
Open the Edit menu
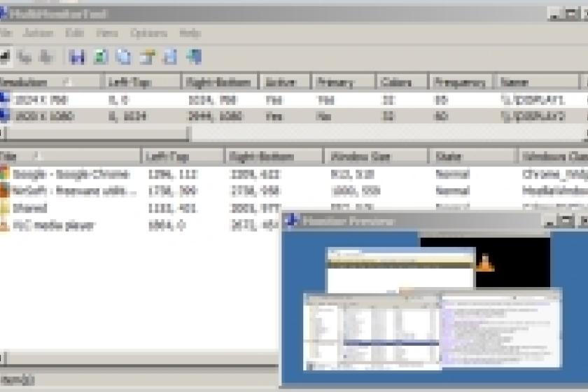[x=74, y=33]
